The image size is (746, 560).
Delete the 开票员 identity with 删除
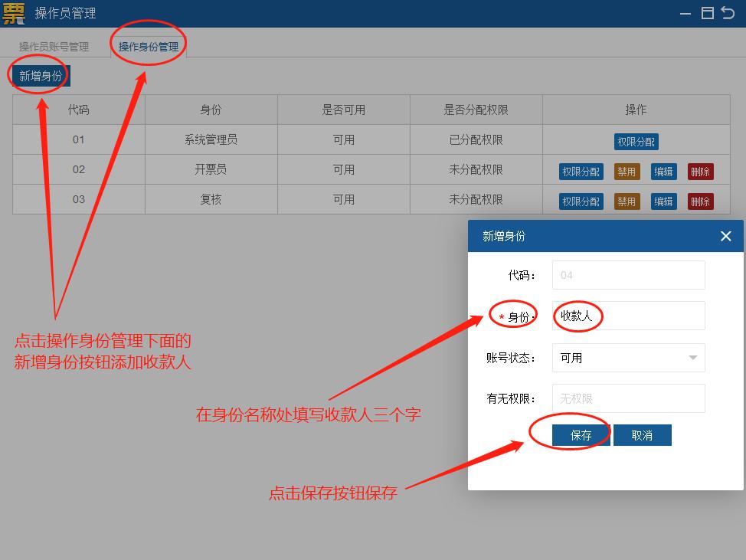[x=700, y=172]
